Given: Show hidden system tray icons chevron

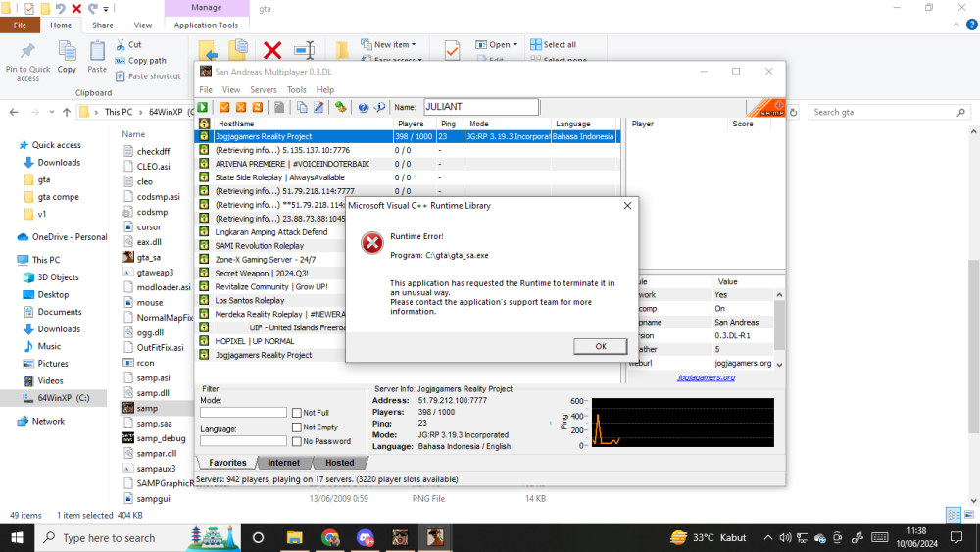Looking at the screenshot, I should [x=768, y=537].
